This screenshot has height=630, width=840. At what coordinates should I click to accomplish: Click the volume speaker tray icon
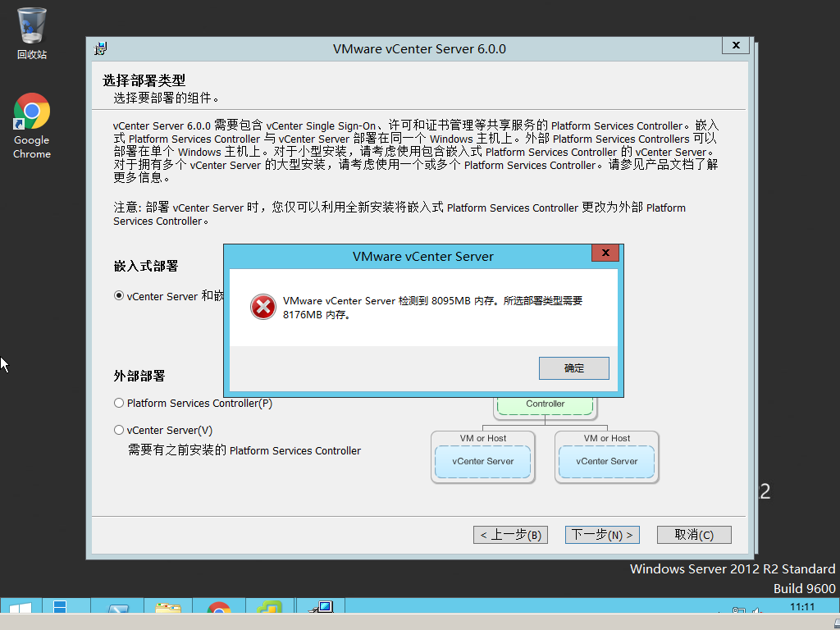[x=756, y=610]
